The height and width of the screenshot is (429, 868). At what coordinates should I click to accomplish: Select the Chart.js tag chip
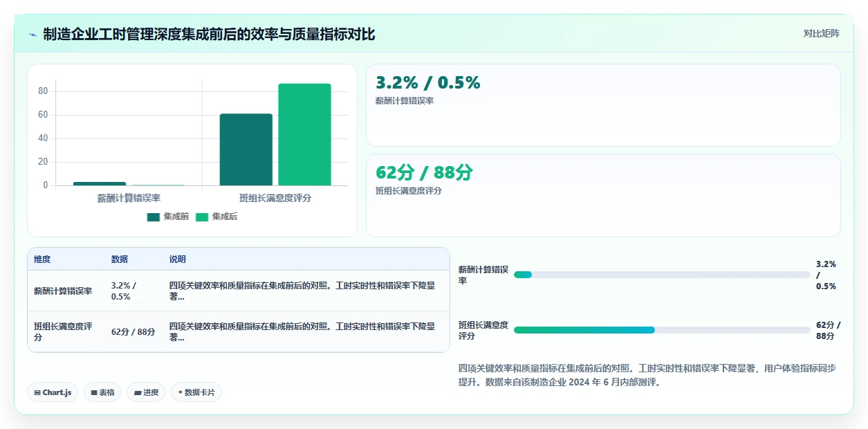click(53, 392)
